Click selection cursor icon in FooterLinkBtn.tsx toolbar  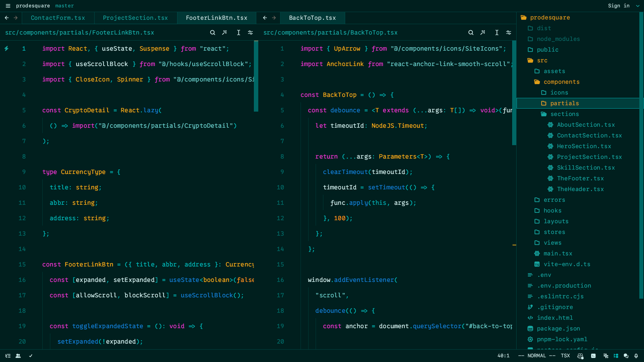pyautogui.click(x=238, y=33)
